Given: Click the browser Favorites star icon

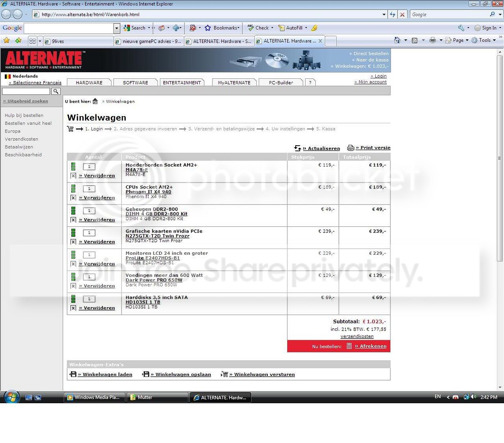Looking at the screenshot, I should point(6,40).
